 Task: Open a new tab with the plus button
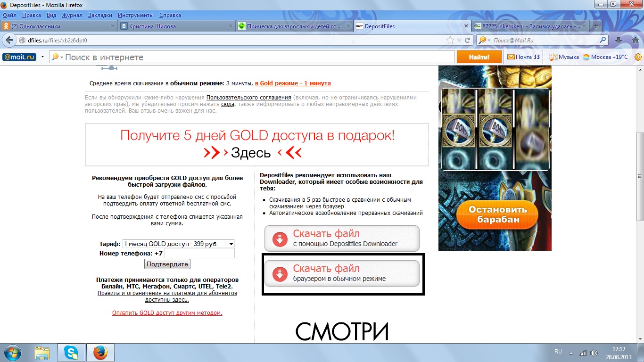click(596, 26)
